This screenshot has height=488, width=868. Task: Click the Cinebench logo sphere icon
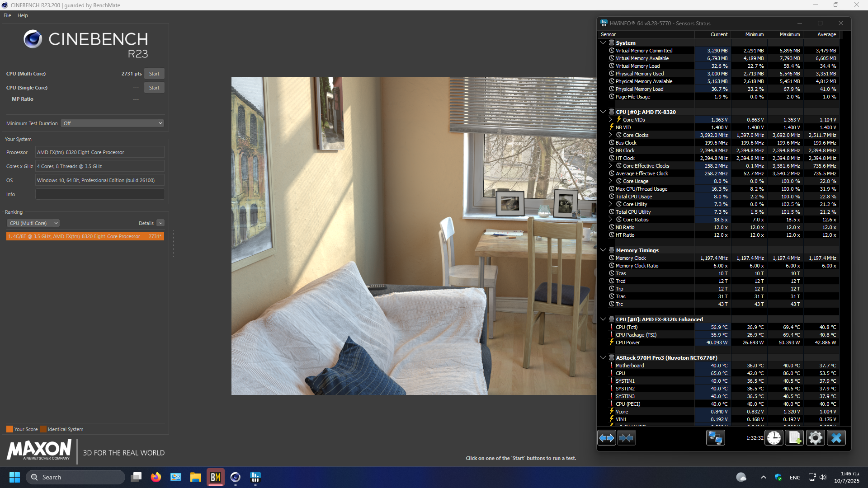pos(33,39)
